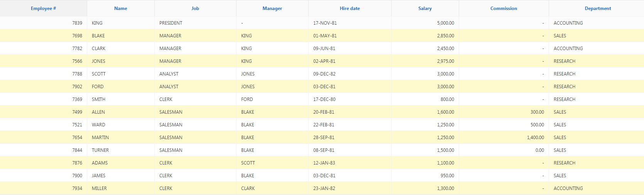Screen dimensions: 644x195
Task: Click commission value 300.00
Action: pos(538,112)
